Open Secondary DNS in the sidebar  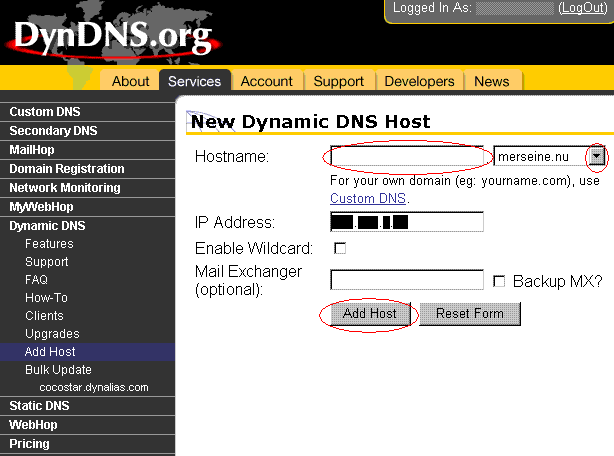[x=54, y=131]
